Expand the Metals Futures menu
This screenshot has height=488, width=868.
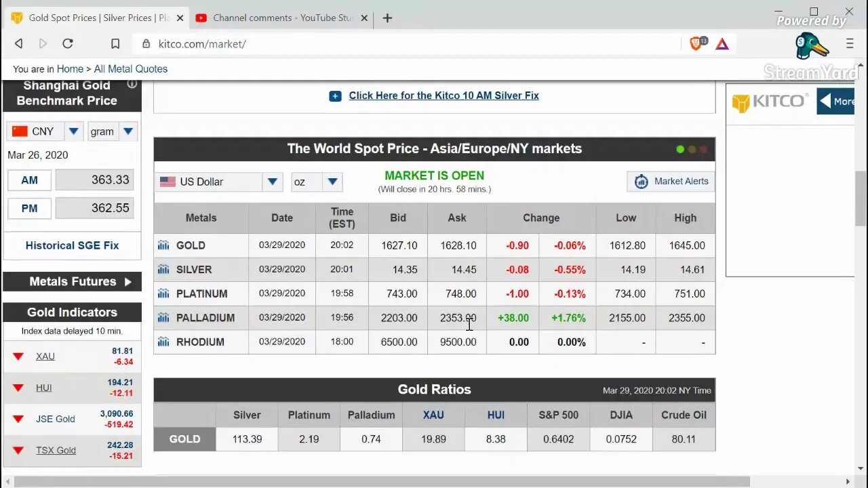click(x=73, y=281)
